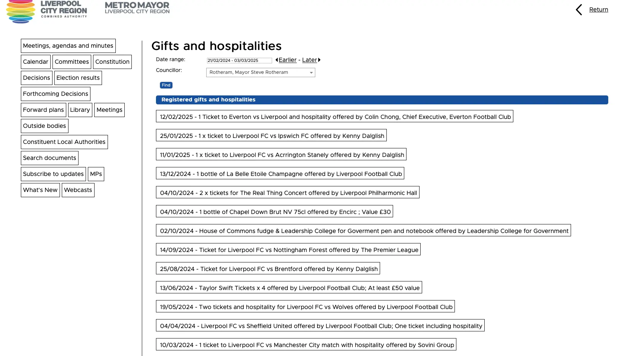Click the Return back arrow icon
The width and height of the screenshot is (644, 356).
pyautogui.click(x=579, y=10)
